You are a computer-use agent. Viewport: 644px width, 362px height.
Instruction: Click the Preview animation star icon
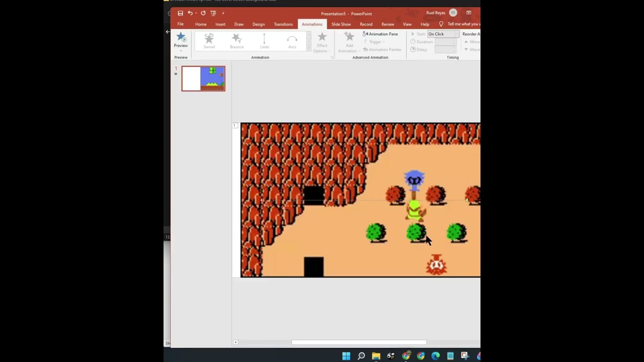[181, 37]
